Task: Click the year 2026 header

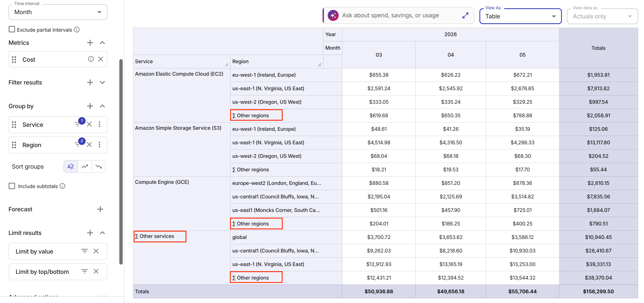Action: point(450,34)
